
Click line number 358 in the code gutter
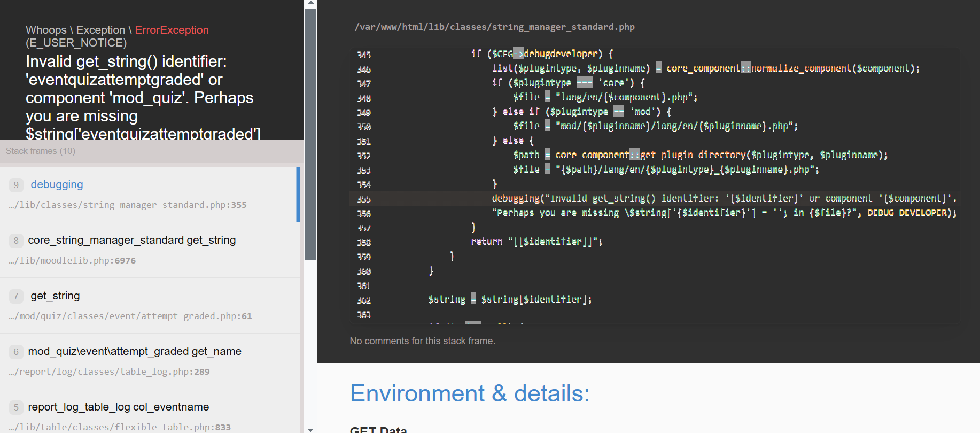click(364, 242)
